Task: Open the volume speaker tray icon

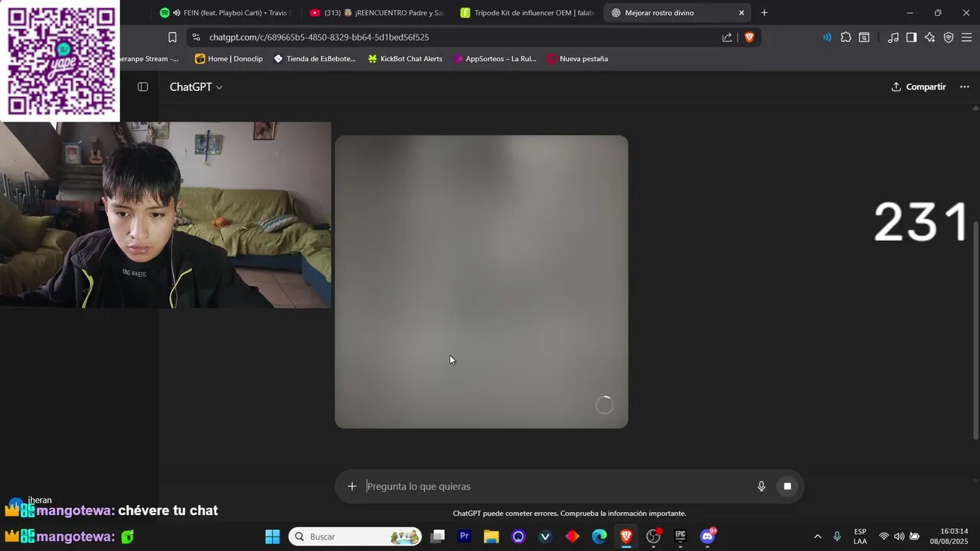Action: 899,536
